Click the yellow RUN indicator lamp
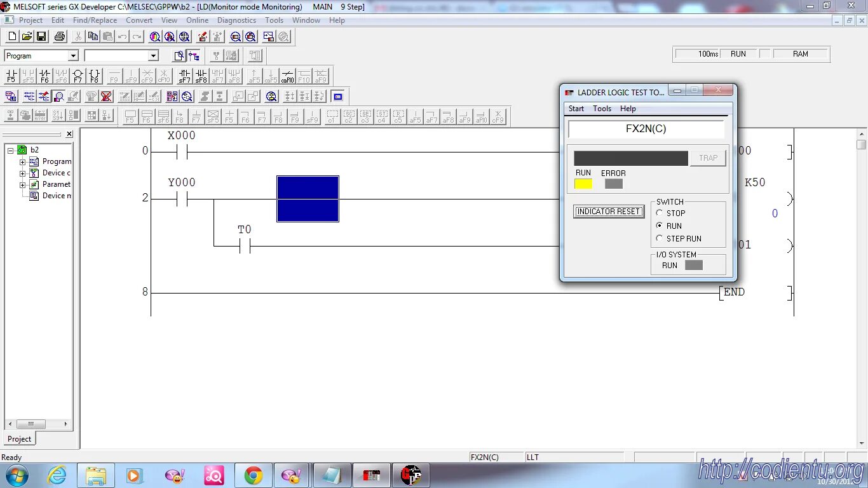Screen dimensions: 868x488 (x=583, y=184)
